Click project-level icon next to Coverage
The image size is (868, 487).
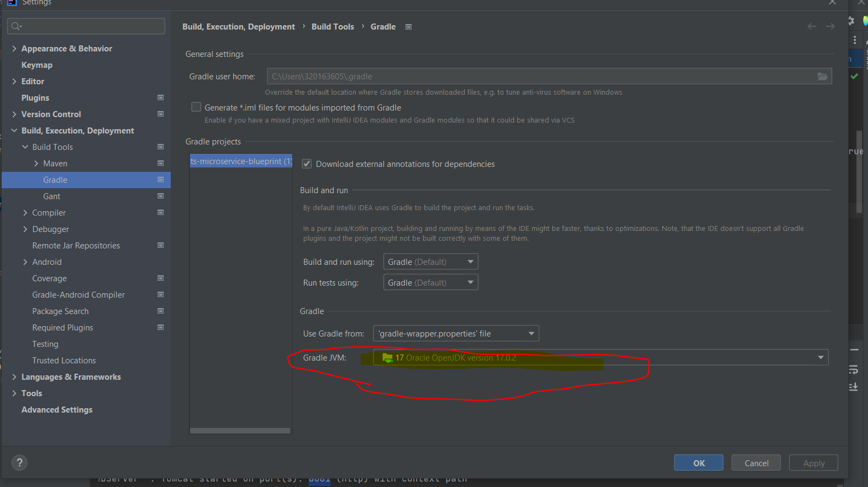(x=161, y=279)
